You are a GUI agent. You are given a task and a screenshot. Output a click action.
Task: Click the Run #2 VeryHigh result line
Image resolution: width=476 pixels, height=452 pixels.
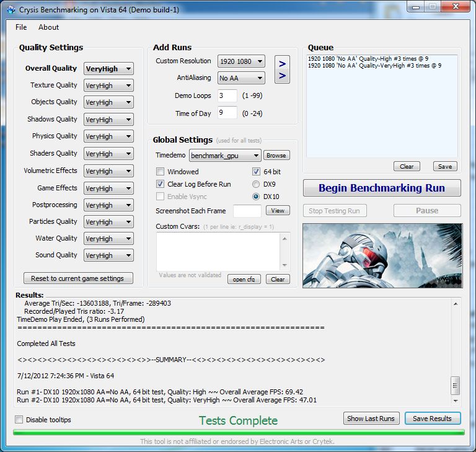pos(167,400)
